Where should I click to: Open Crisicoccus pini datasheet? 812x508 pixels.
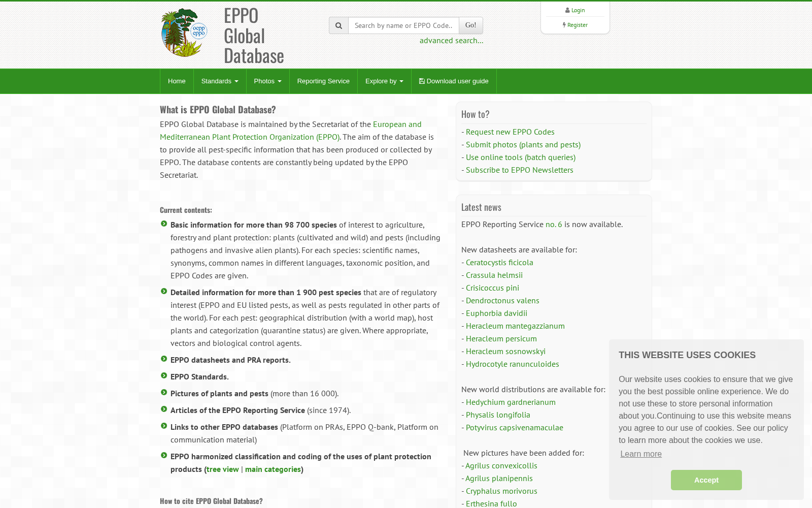click(x=492, y=288)
